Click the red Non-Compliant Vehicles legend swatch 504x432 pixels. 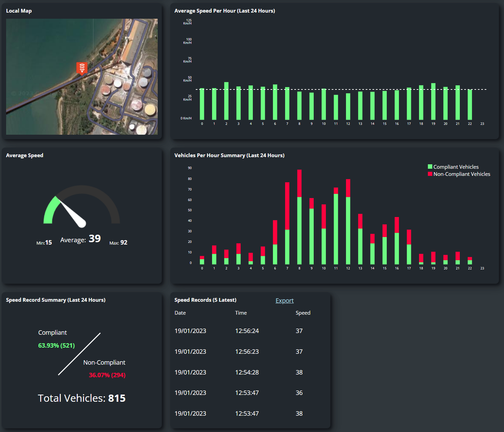(x=430, y=174)
